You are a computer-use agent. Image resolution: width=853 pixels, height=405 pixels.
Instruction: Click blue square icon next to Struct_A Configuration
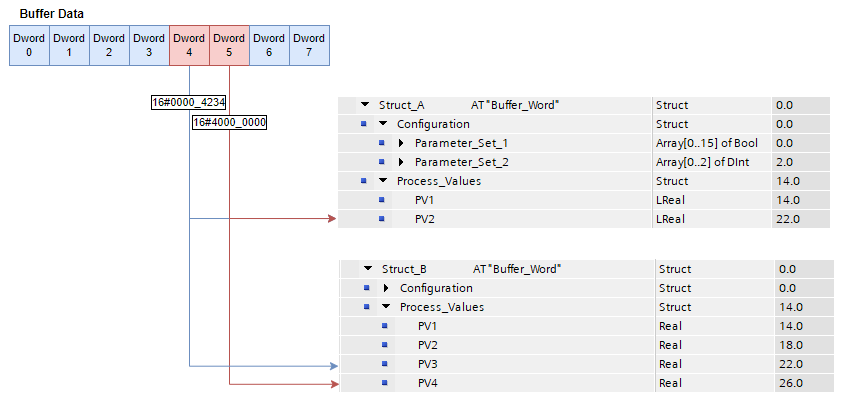click(364, 124)
